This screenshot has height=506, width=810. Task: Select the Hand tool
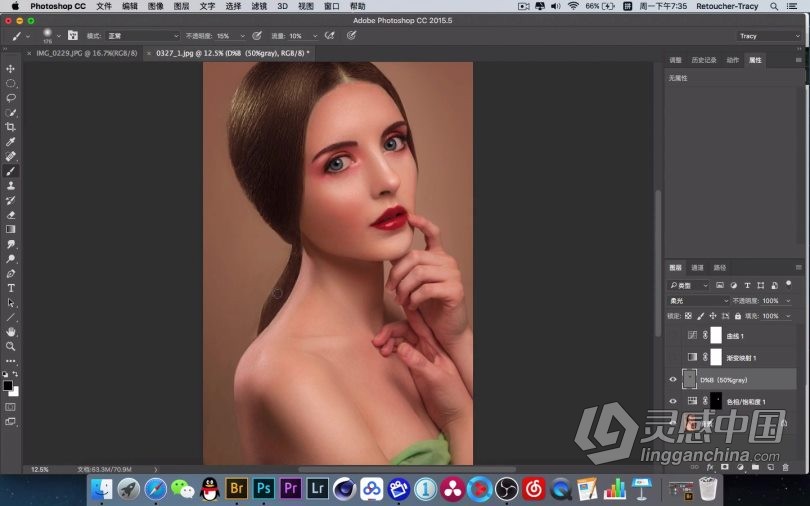coord(10,332)
